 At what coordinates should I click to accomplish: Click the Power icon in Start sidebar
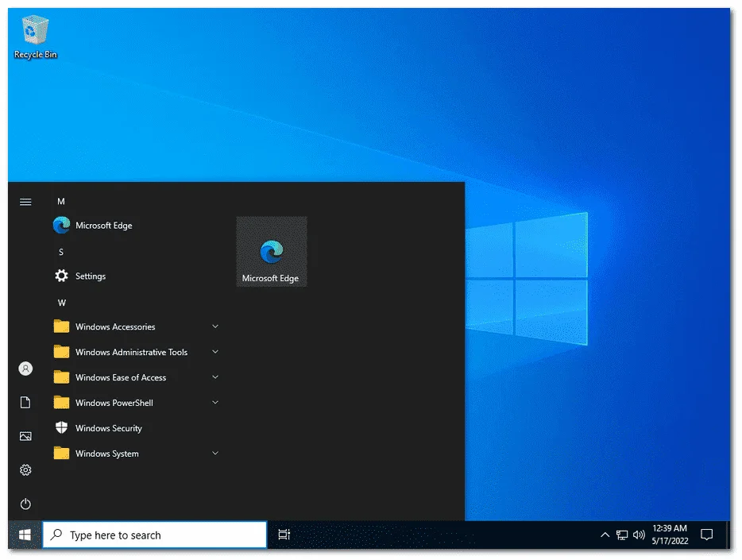pos(25,504)
